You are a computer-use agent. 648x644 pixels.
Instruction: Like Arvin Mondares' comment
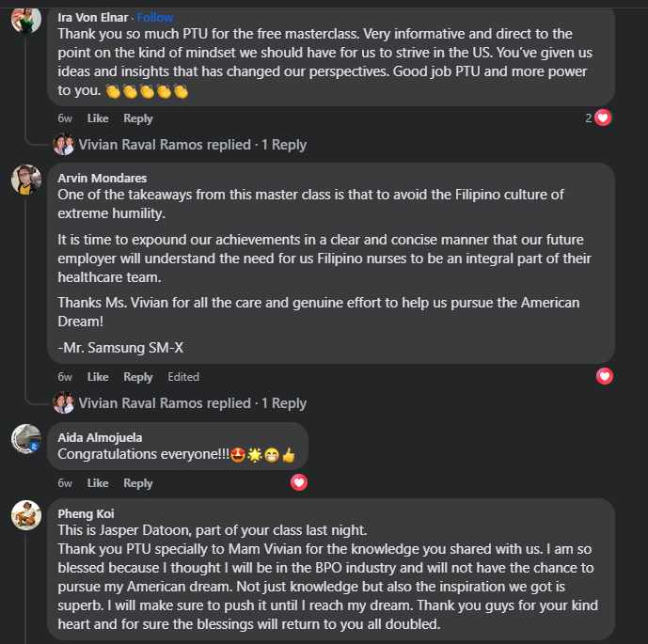coord(98,377)
